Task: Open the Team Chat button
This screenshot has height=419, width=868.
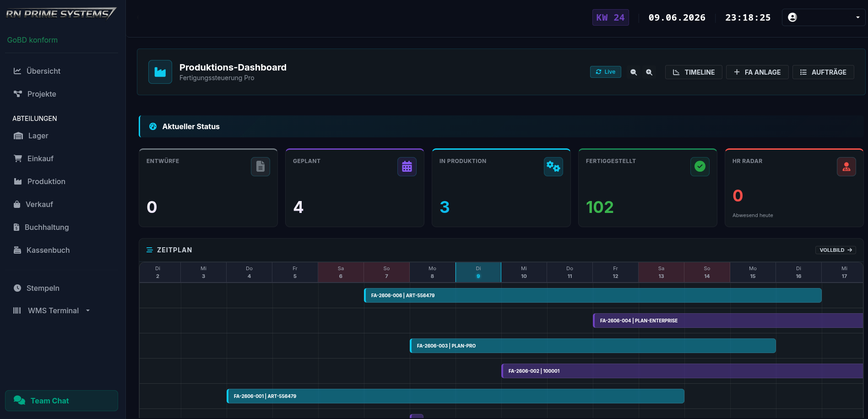Action: pyautogui.click(x=61, y=401)
